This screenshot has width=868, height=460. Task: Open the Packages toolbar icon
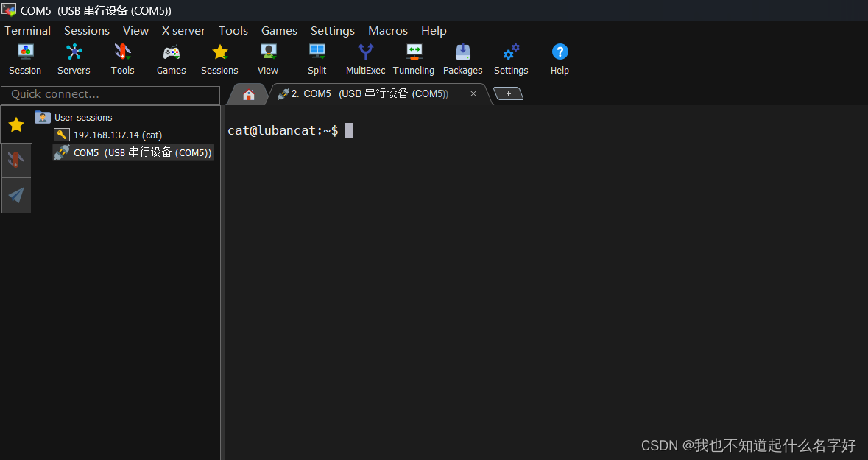(463, 59)
